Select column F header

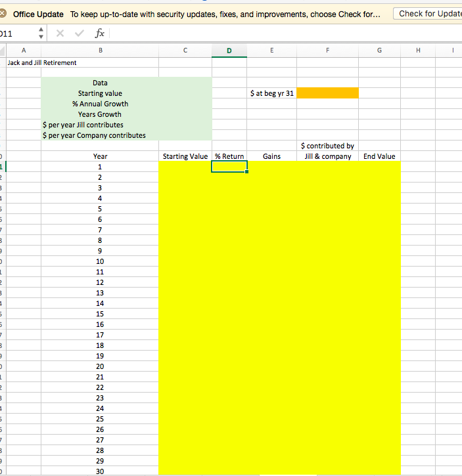click(x=327, y=51)
